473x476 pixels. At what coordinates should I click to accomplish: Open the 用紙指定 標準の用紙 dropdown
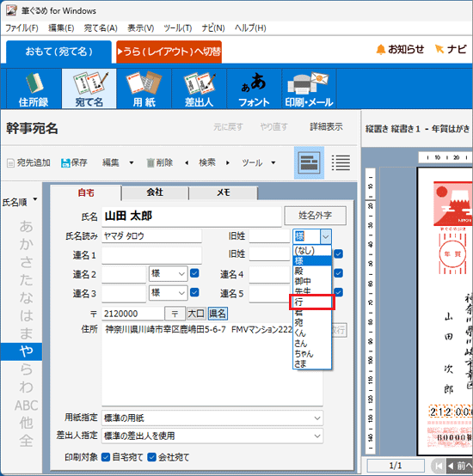(x=212, y=418)
